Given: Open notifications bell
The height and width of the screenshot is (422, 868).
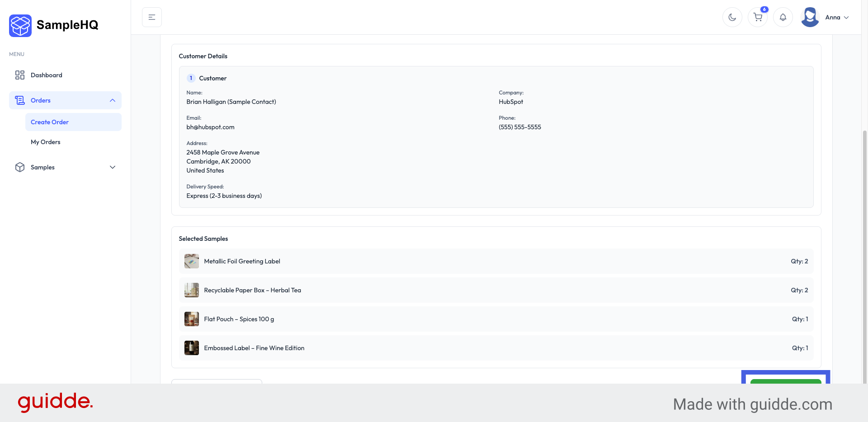Looking at the screenshot, I should pos(783,17).
